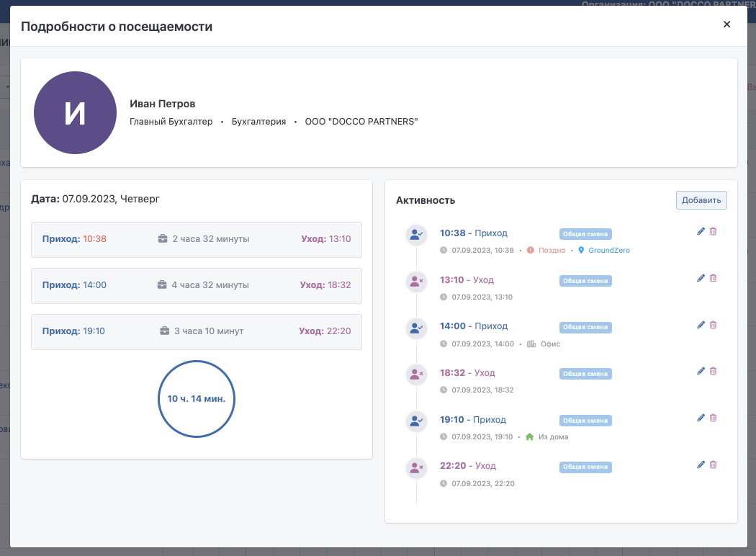
Task: Click the Активность panel heading
Action: tap(426, 201)
